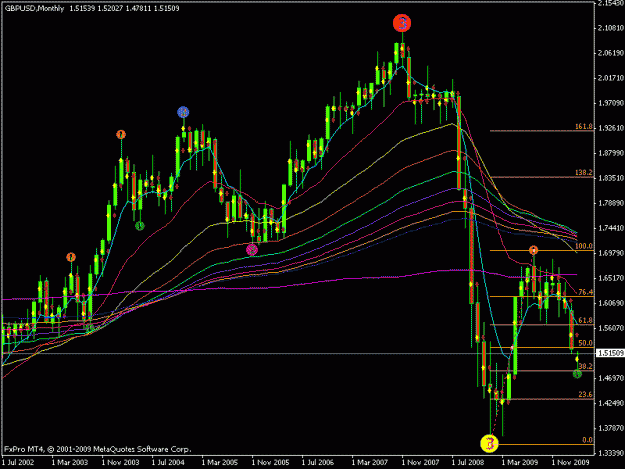This screenshot has width=625, height=469.
Task: Click the 1.87990 price axis label
Action: [x=611, y=153]
